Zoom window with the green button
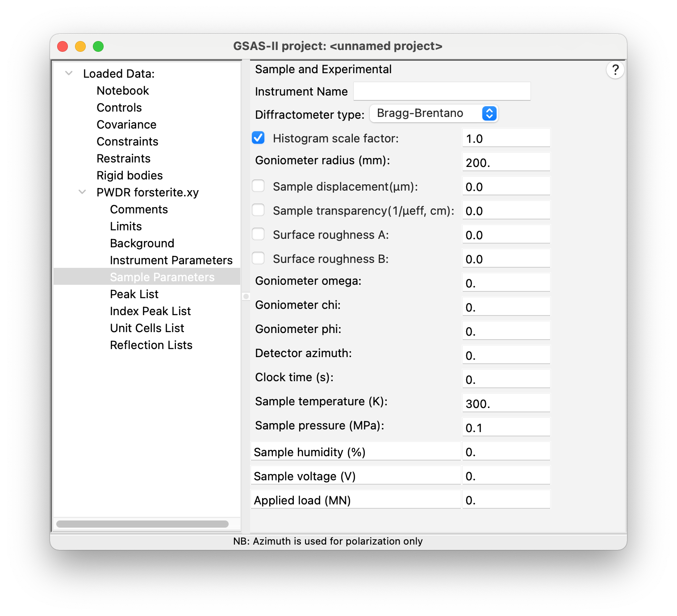 click(x=98, y=46)
